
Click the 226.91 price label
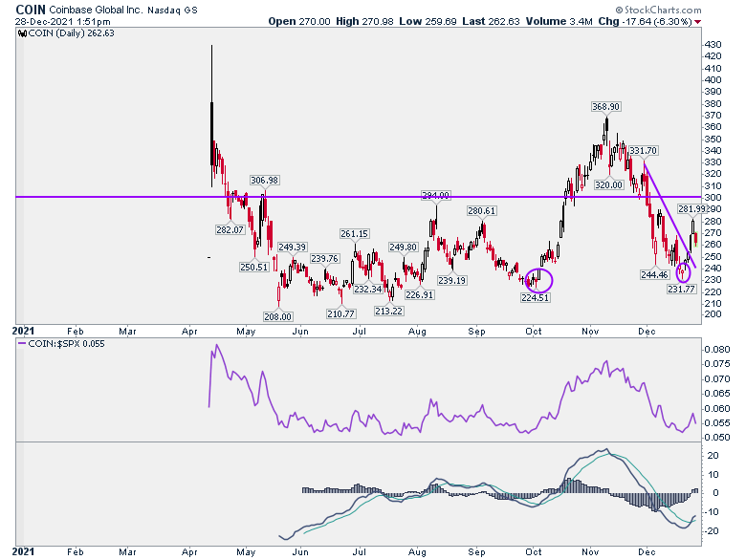coord(419,294)
